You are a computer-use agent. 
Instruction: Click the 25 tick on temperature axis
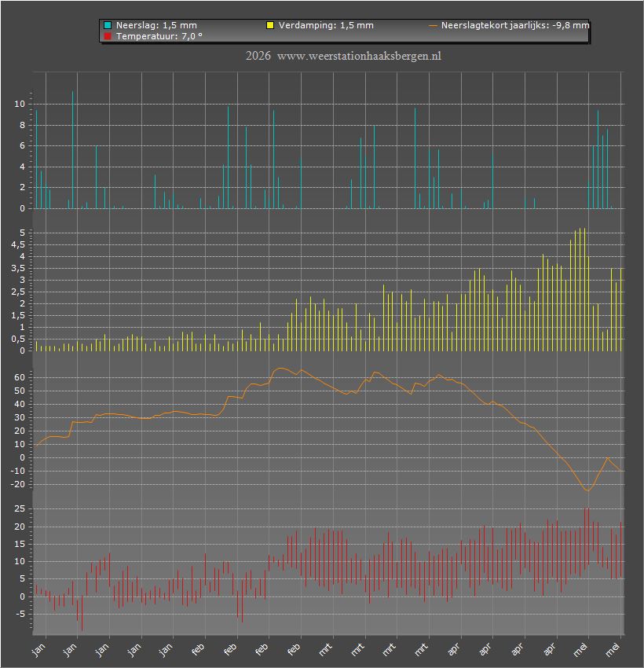20,508
